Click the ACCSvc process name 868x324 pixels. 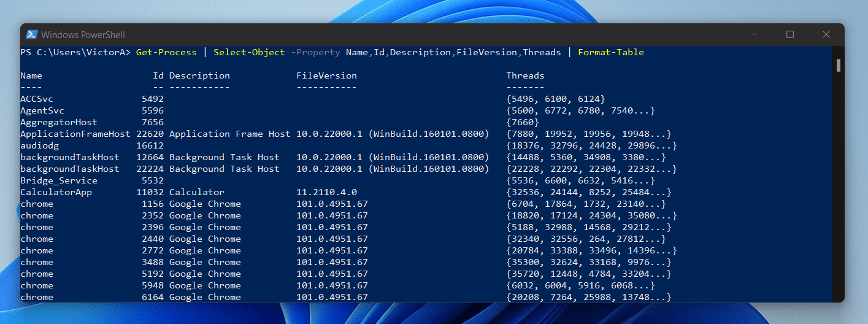point(37,99)
